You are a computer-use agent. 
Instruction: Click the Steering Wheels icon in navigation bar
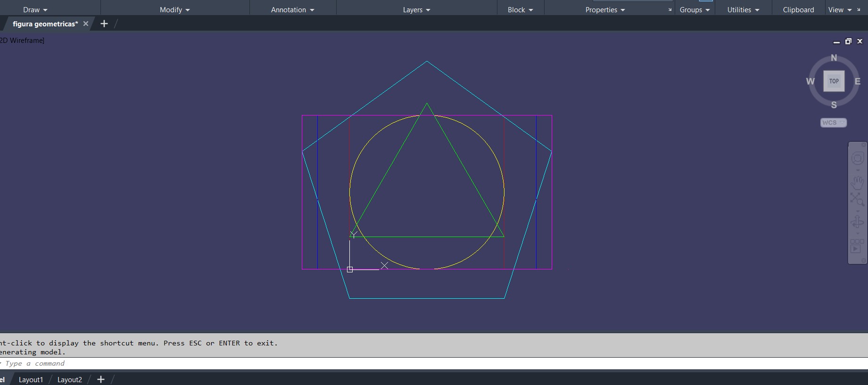(x=857, y=158)
